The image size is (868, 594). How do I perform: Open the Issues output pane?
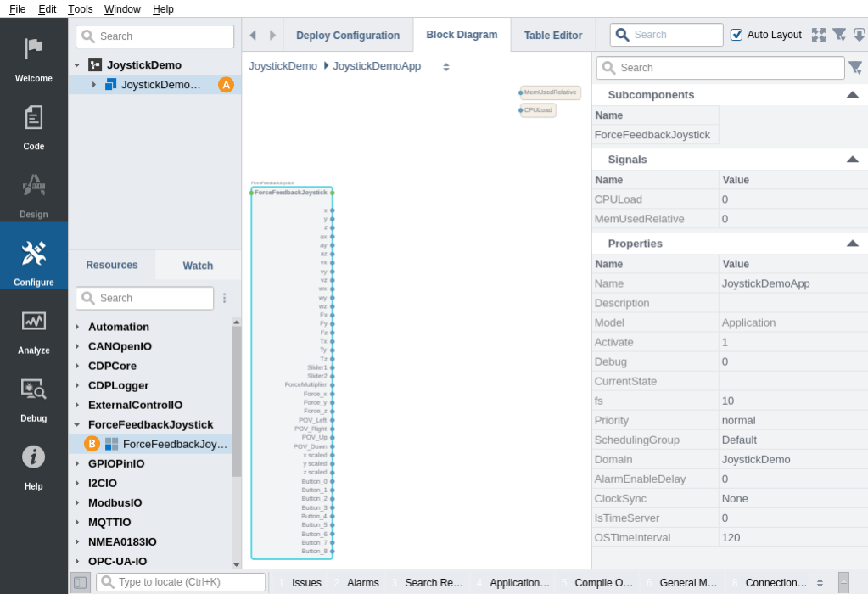click(305, 583)
